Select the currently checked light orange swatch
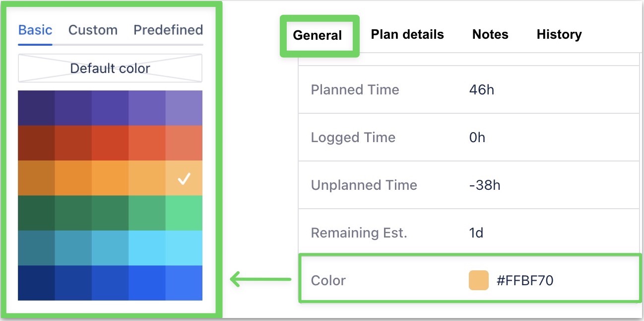This screenshot has height=321, width=644. pos(184,179)
